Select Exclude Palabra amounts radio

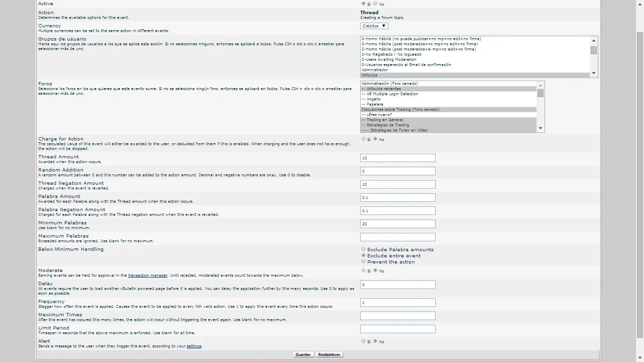coord(363,249)
